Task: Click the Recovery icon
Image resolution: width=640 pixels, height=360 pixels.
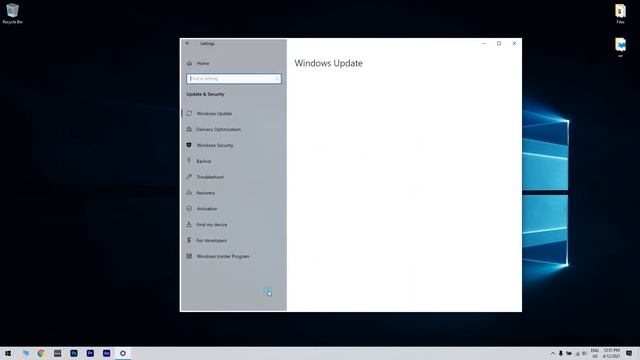Action: pos(189,193)
